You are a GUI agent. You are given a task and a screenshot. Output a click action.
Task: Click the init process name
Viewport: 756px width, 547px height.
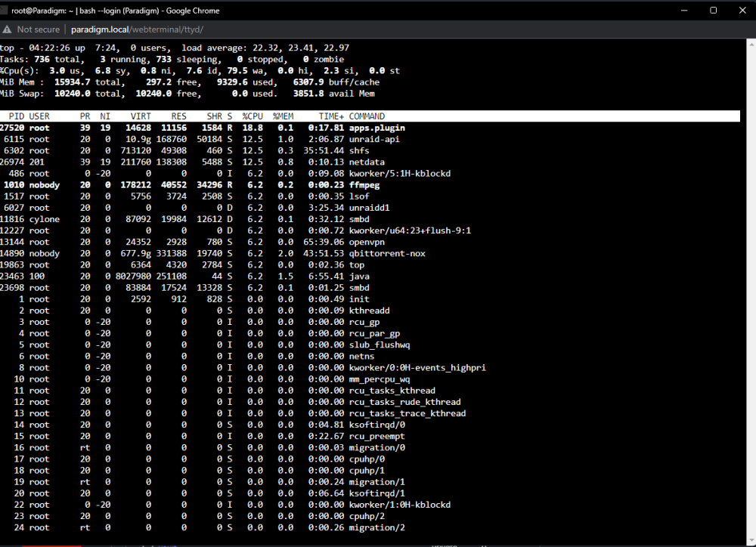[359, 299]
